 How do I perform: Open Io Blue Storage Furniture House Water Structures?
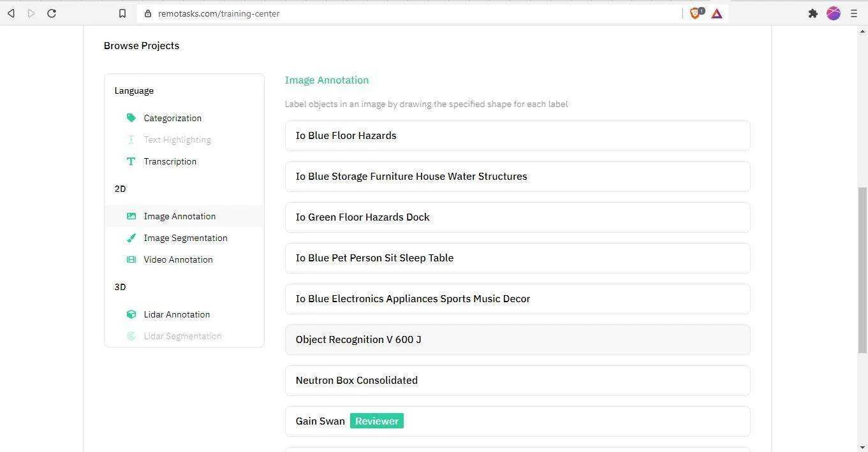pyautogui.click(x=517, y=177)
